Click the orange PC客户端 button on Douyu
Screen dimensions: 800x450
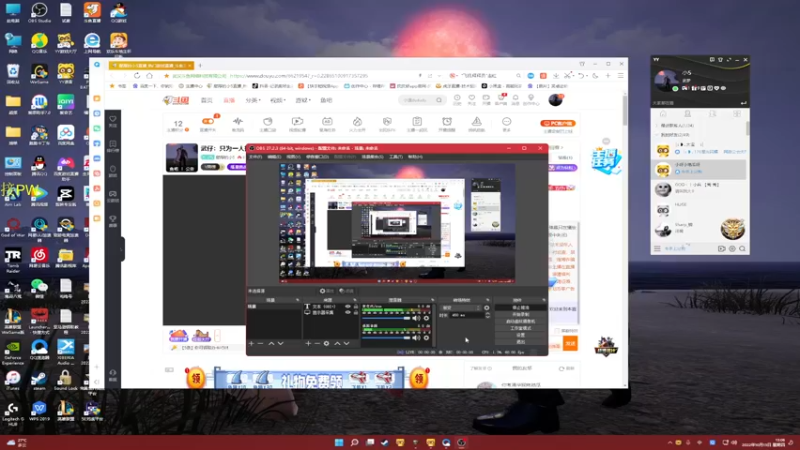558,123
